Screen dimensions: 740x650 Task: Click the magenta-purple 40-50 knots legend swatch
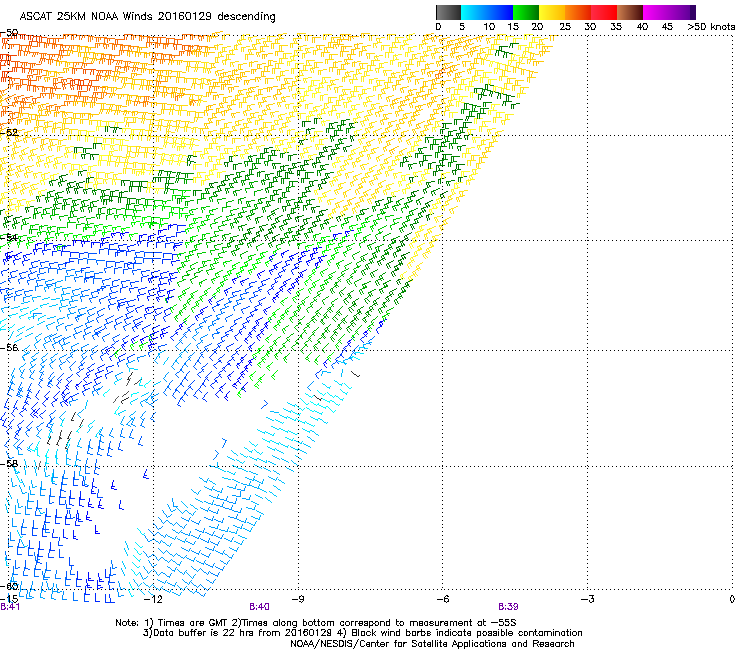[669, 12]
